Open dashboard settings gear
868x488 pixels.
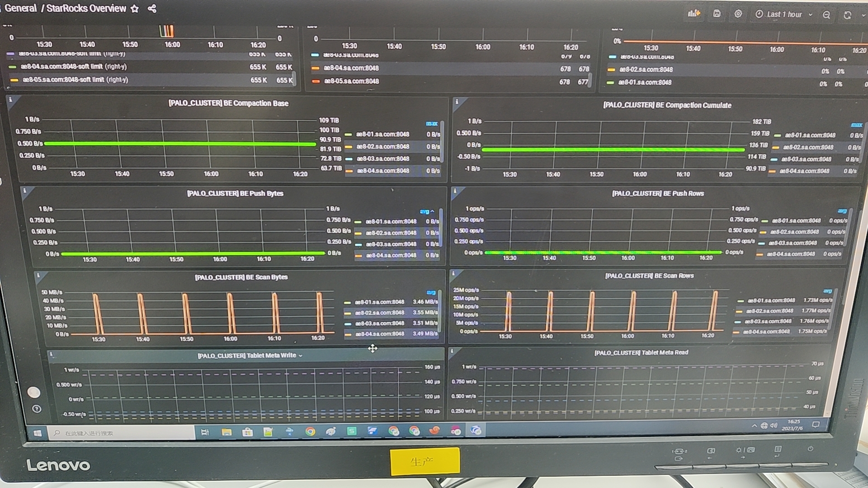tap(738, 14)
